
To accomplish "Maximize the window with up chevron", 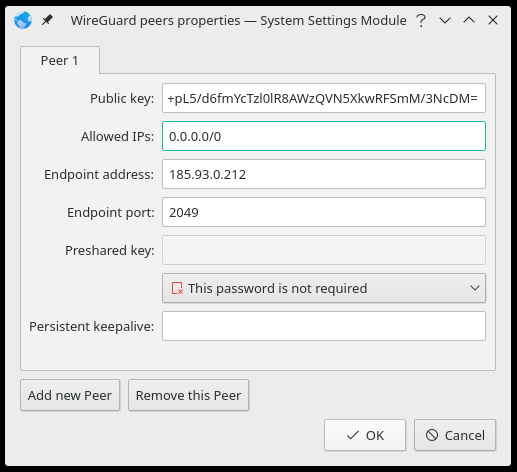I will point(469,20).
